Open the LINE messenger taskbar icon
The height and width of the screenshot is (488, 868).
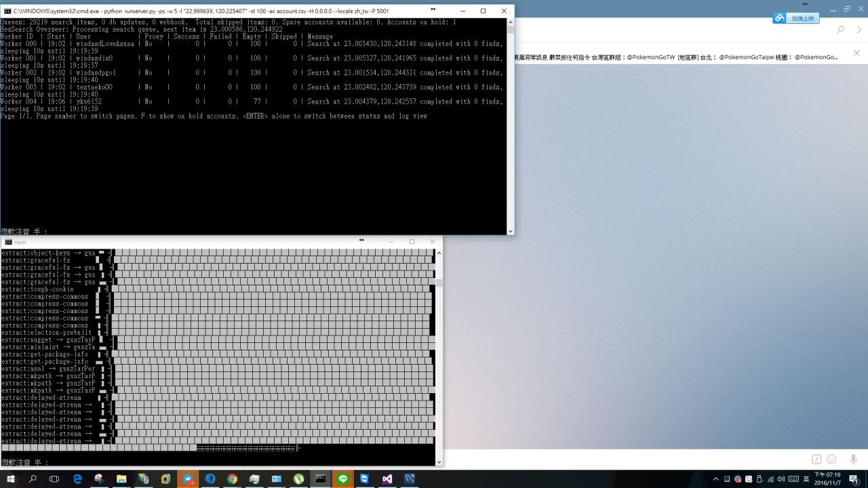tap(343, 479)
